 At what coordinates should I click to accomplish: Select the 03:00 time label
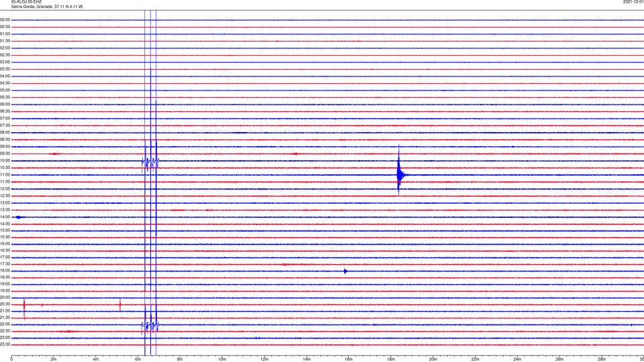5,62
